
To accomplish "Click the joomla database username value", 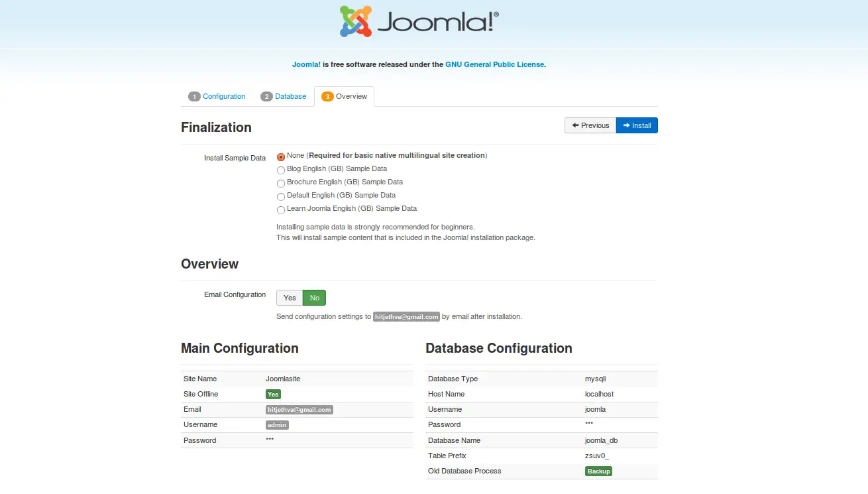I will coord(595,409).
